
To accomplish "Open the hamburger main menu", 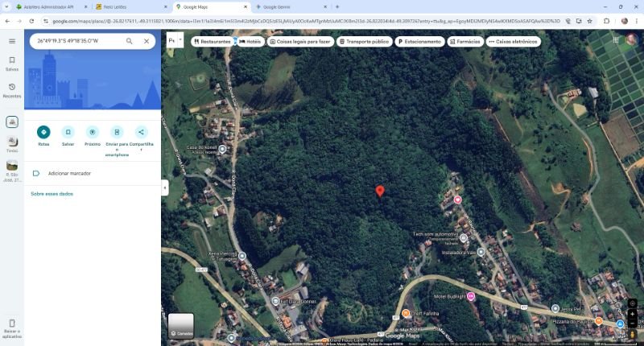I will pos(12,40).
